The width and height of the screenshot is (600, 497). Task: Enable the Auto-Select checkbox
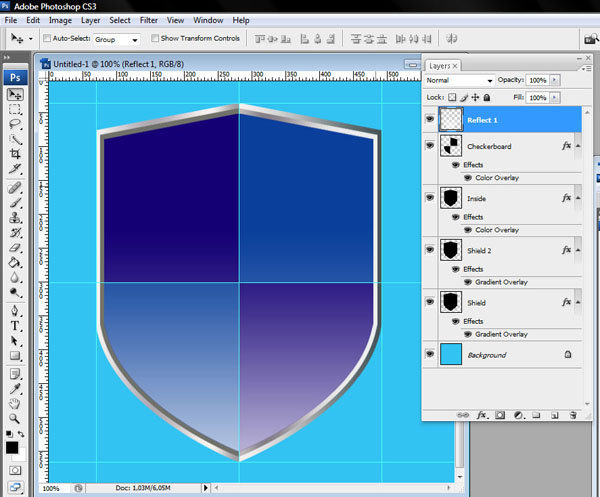(x=47, y=38)
